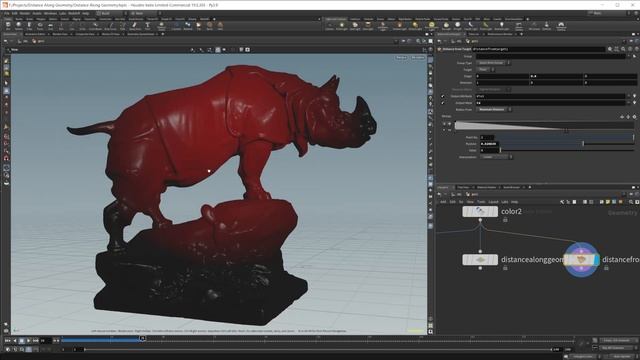Add a Camera from the lights shelf

click(330, 26)
